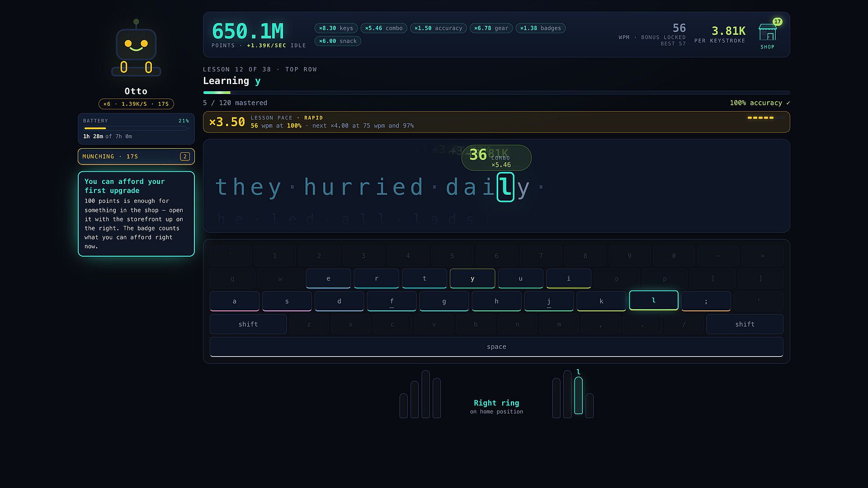Click the 5 / 120 mastered text
Screen dimensions: 868x488
235,103
